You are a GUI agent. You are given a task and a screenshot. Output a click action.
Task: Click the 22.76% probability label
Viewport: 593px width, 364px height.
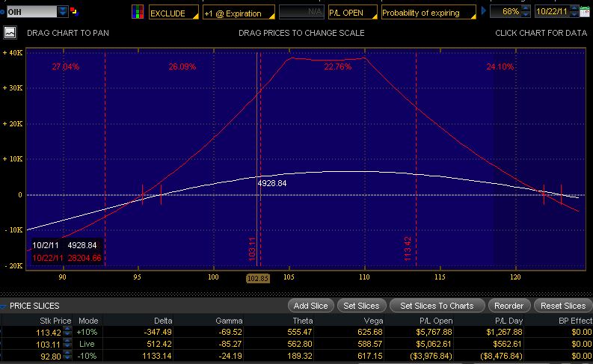coord(338,67)
